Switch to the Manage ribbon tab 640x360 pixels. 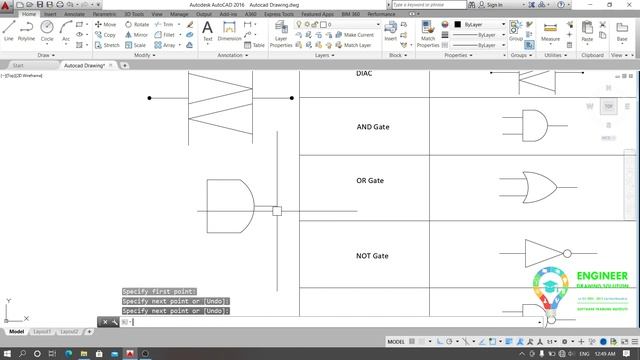coord(179,14)
